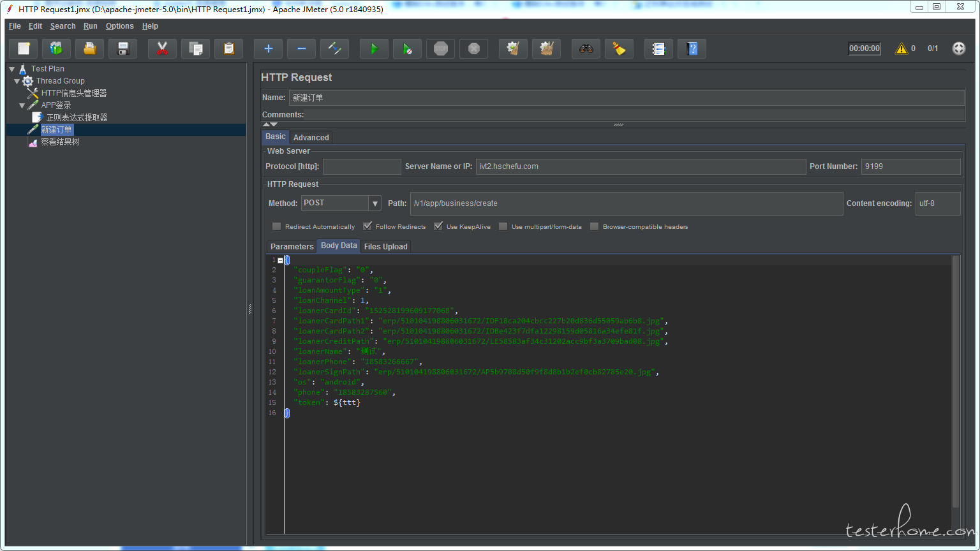
Task: Switch to the Advanced tab
Action: (x=311, y=138)
